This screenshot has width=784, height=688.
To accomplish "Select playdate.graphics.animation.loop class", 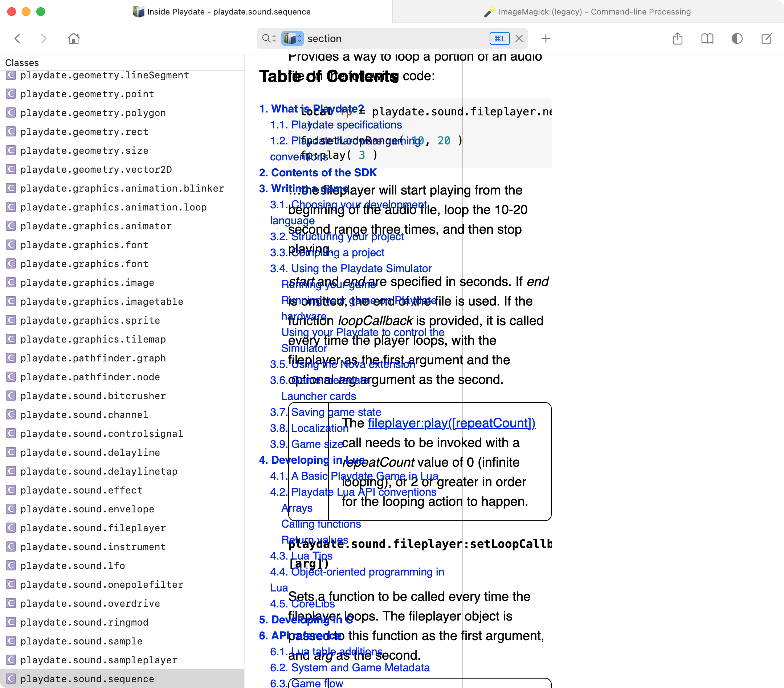I will click(x=122, y=207).
